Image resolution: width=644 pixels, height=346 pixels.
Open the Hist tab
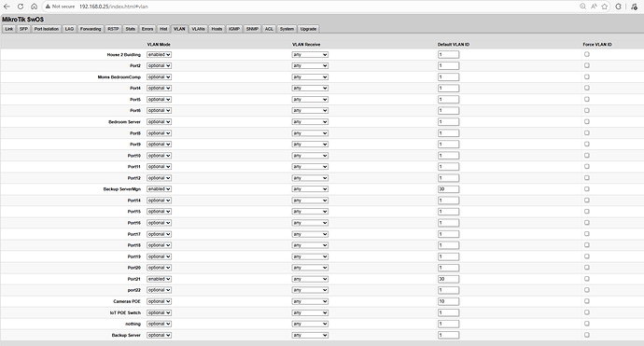(x=163, y=29)
